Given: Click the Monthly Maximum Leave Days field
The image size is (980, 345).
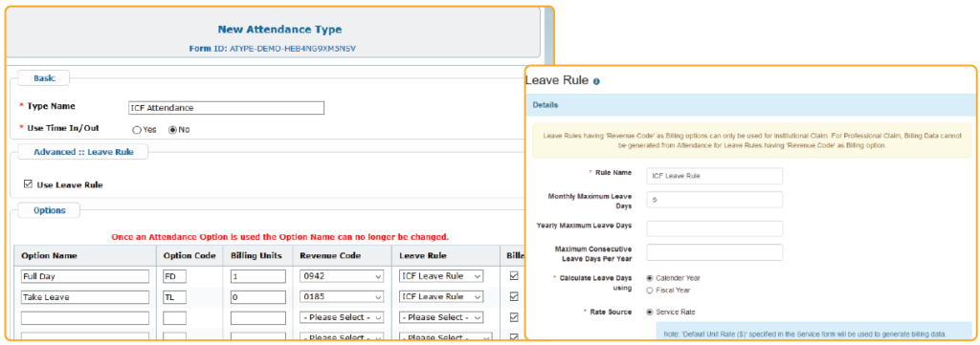Looking at the screenshot, I should pyautogui.click(x=714, y=200).
